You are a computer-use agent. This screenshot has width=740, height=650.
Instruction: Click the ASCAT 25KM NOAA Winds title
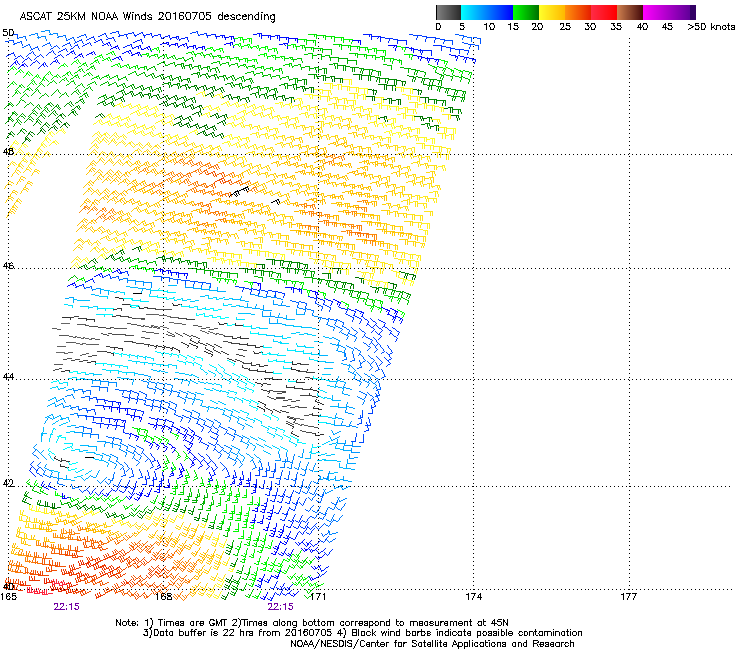[x=147, y=16]
